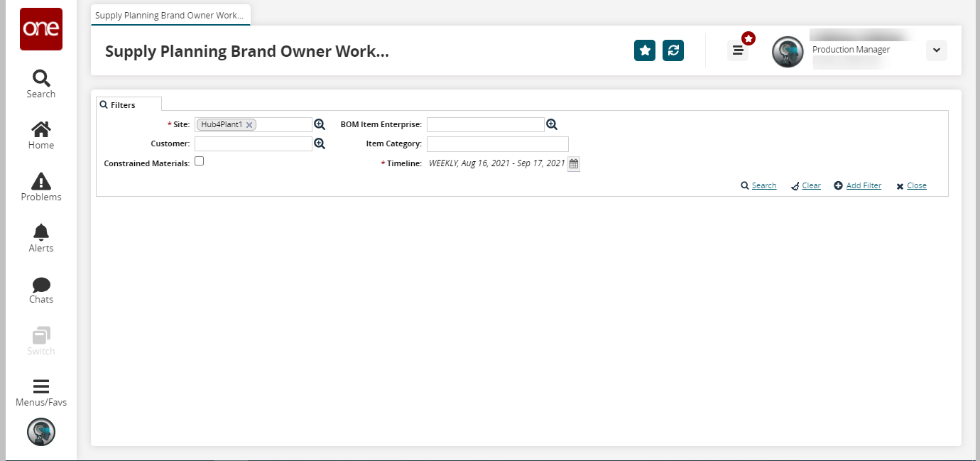Image resolution: width=980 pixels, height=461 pixels.
Task: Click the WEEKLY timeline date range text
Action: point(497,163)
